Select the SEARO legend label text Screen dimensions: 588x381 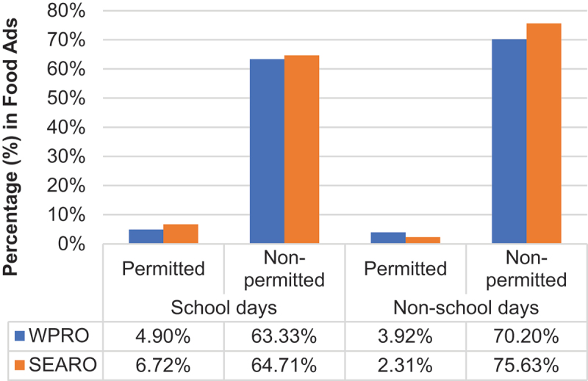pos(62,365)
